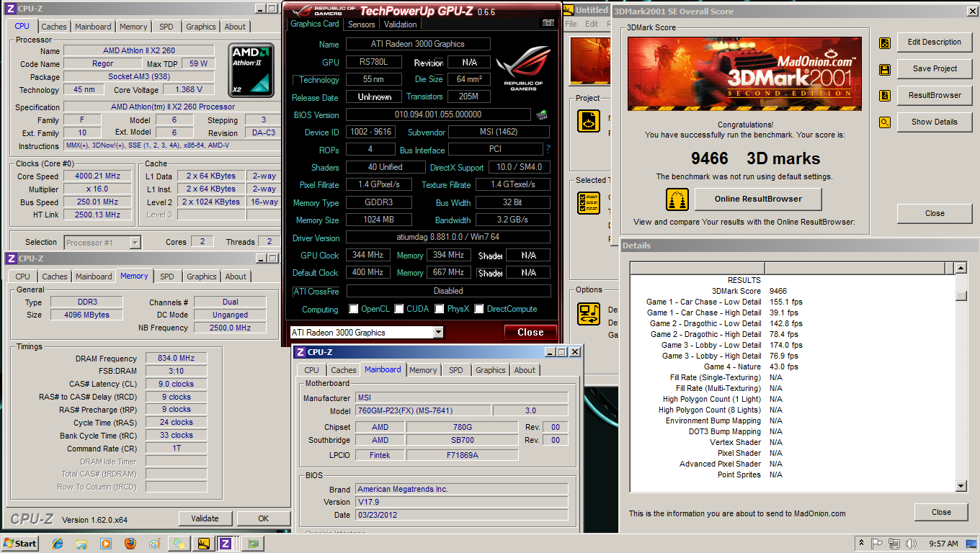The height and width of the screenshot is (553, 980).
Task: Click the icon left of Edit Description
Action: click(x=885, y=42)
